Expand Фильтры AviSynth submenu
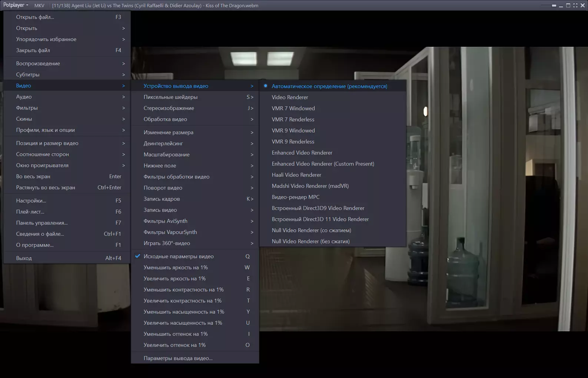588x378 pixels. click(195, 221)
